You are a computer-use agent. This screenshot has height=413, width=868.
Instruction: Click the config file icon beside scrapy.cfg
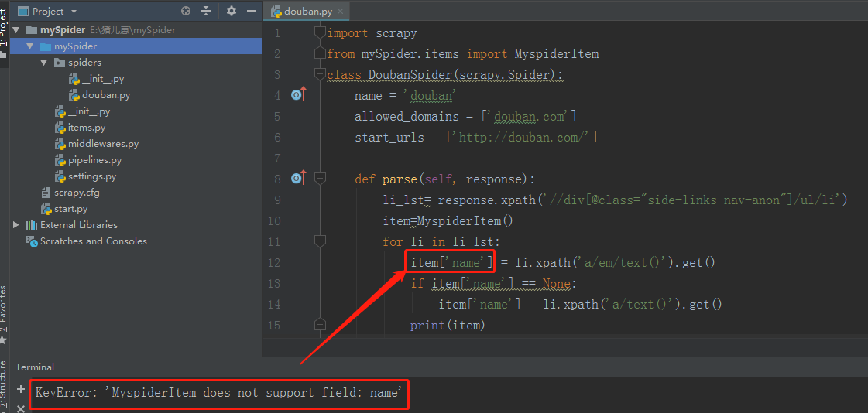(x=46, y=193)
